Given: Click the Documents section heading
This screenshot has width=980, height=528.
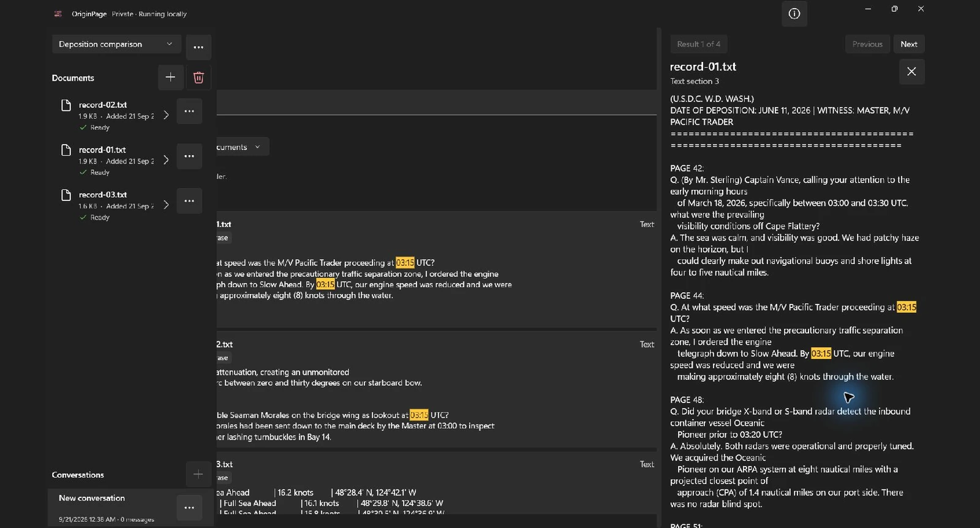Looking at the screenshot, I should click(73, 78).
